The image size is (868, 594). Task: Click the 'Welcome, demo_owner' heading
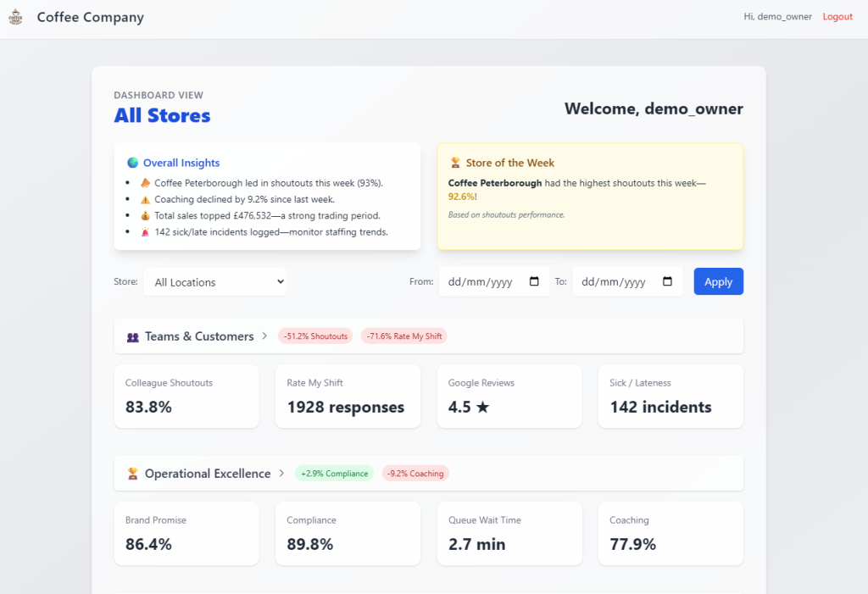[x=654, y=108]
